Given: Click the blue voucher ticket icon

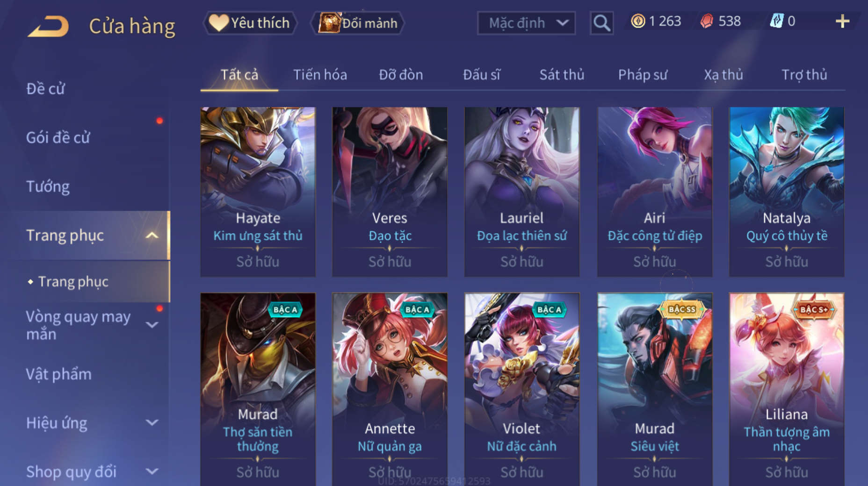Looking at the screenshot, I should coord(776,21).
